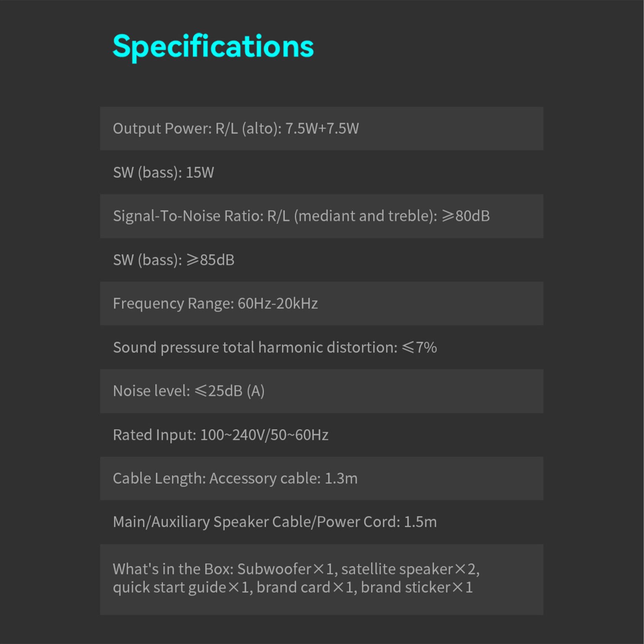Click the 'SW (bass): 15W' row
Viewport: 644px width, 644px height.
pyautogui.click(x=164, y=172)
